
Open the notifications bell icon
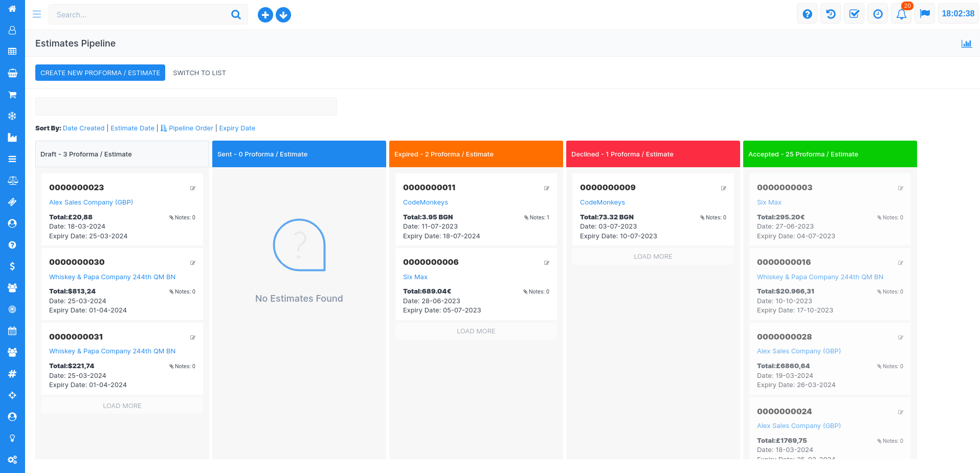click(901, 14)
